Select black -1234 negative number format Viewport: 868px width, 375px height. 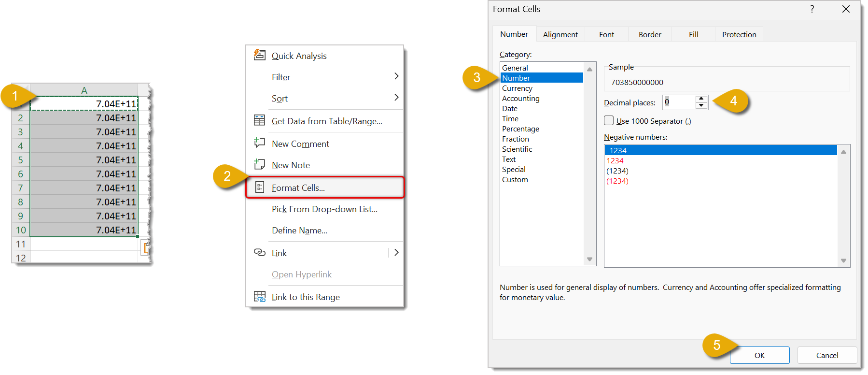click(721, 150)
